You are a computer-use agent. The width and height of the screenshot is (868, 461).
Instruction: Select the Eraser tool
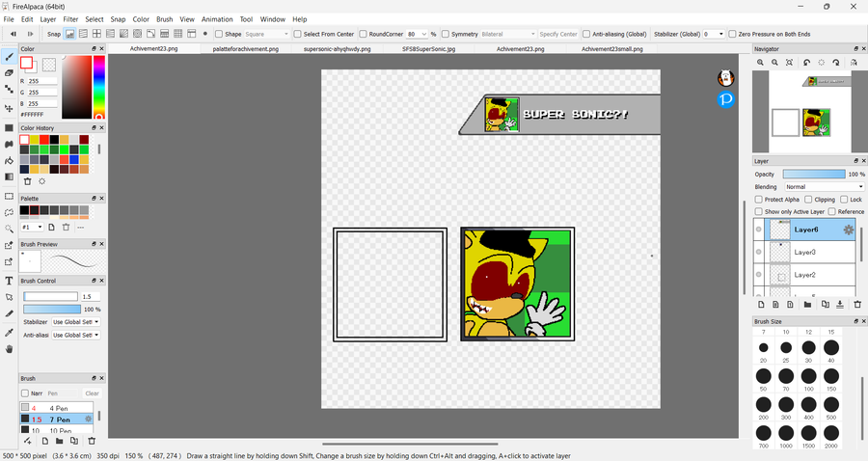[9, 72]
